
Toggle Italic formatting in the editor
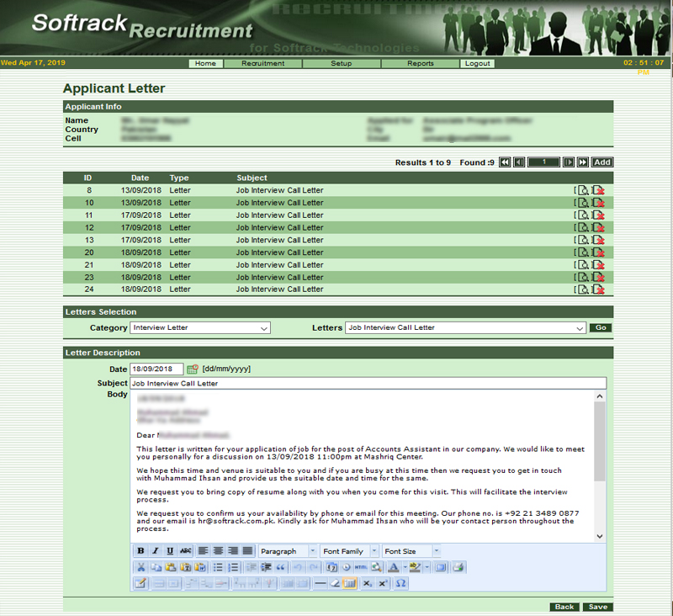coord(156,551)
